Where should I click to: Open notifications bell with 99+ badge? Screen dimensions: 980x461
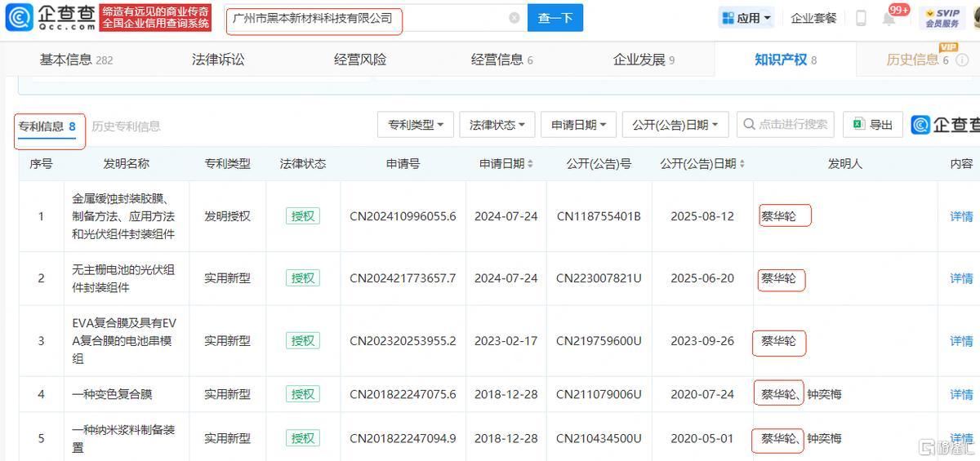point(889,18)
